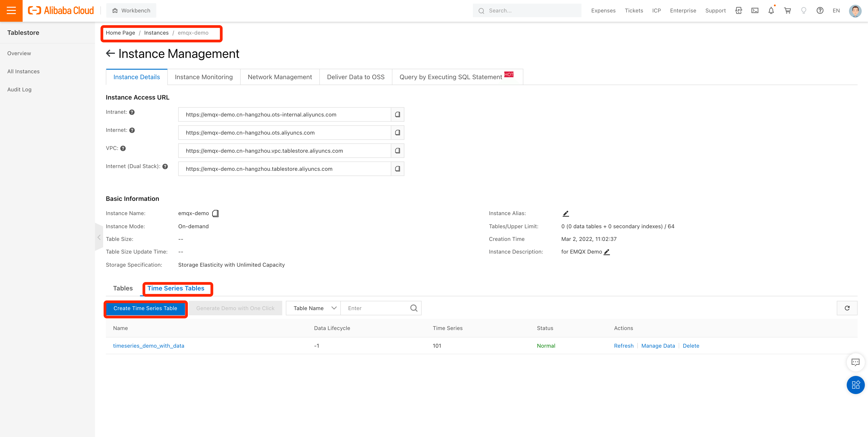This screenshot has height=437, width=868.
Task: Open the shopping cart
Action: tap(787, 10)
